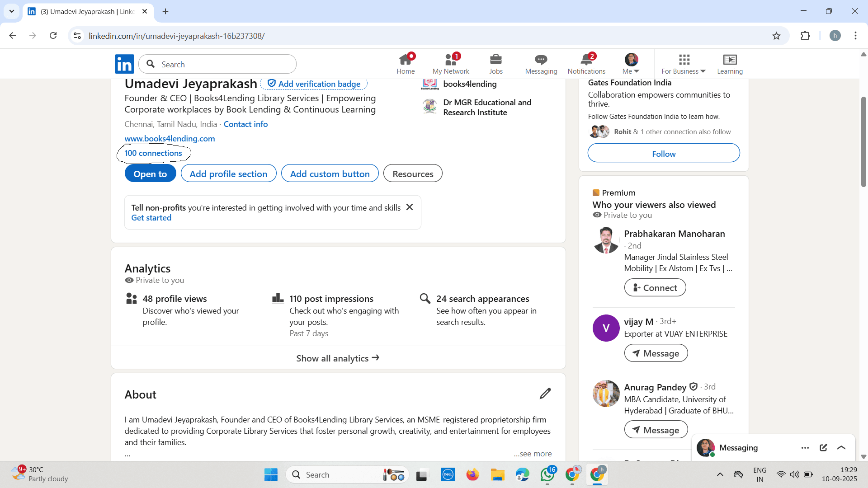Message vijay M

coord(656,353)
